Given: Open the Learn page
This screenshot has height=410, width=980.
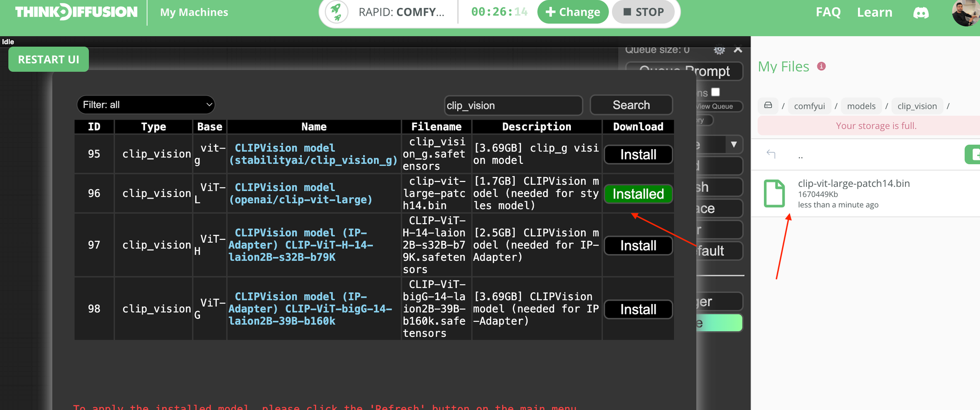Looking at the screenshot, I should (875, 12).
